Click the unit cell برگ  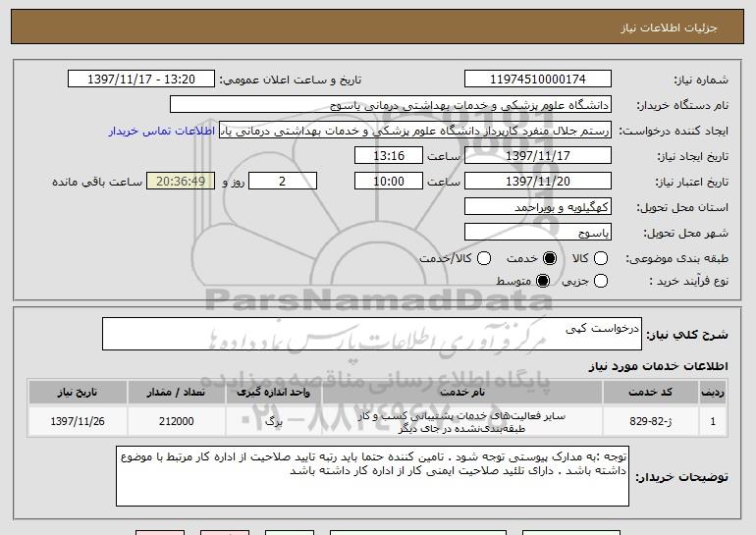(273, 421)
